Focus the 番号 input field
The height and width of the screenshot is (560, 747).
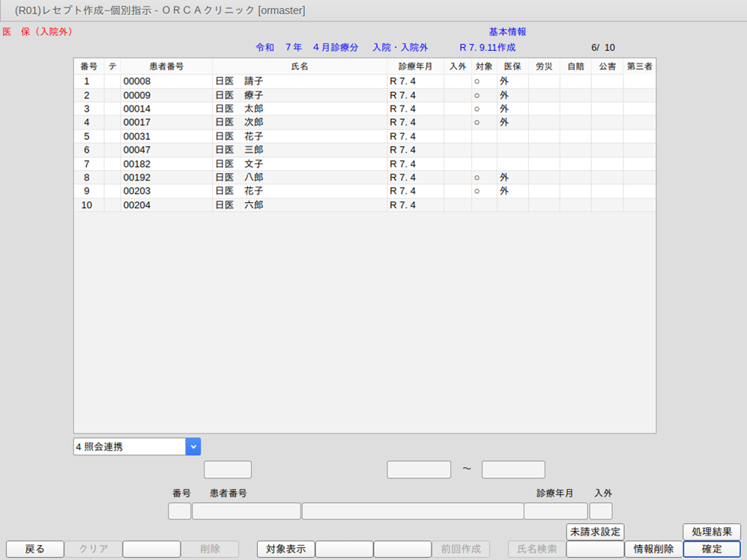(x=180, y=511)
